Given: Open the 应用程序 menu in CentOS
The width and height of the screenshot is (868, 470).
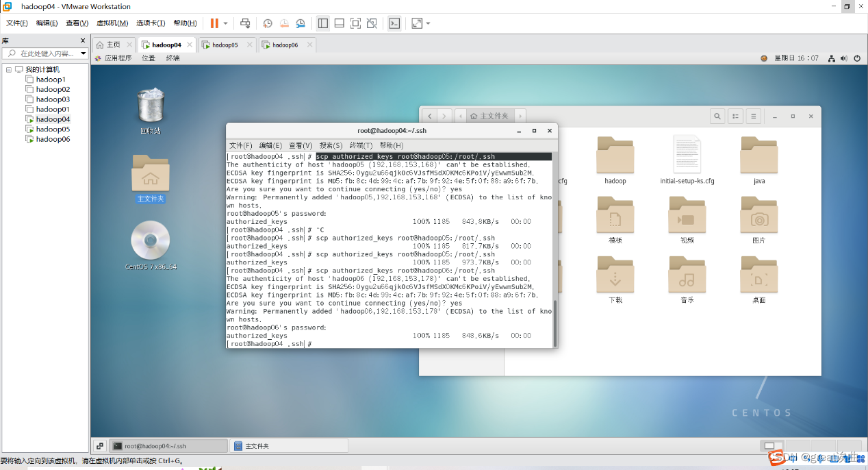Looking at the screenshot, I should (113, 58).
